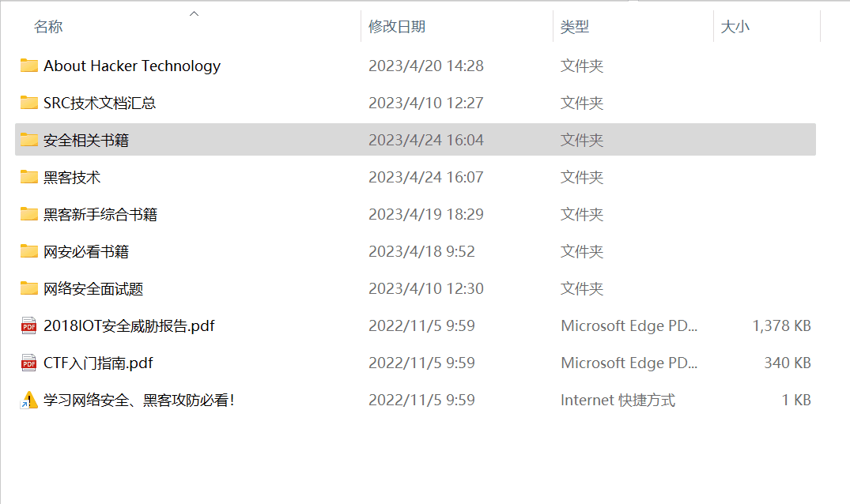Click the 黑客新手综合书籍 folder icon
The image size is (850, 504).
pos(29,214)
